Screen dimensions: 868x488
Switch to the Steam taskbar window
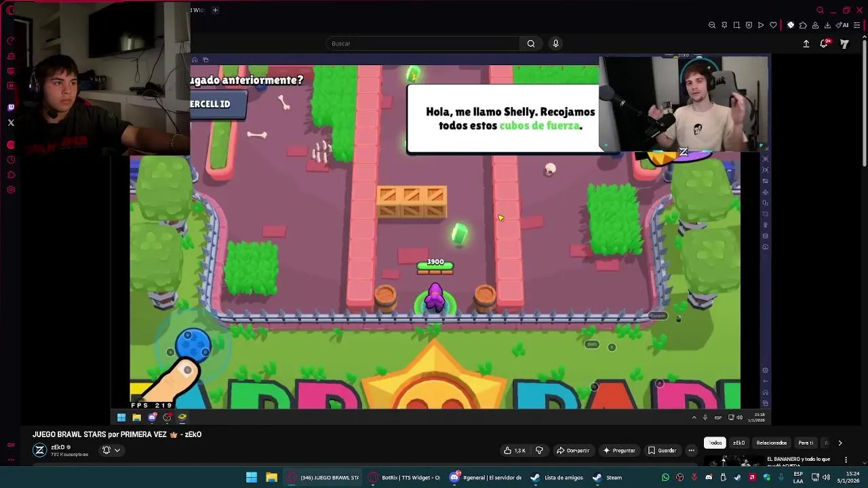tap(608, 477)
